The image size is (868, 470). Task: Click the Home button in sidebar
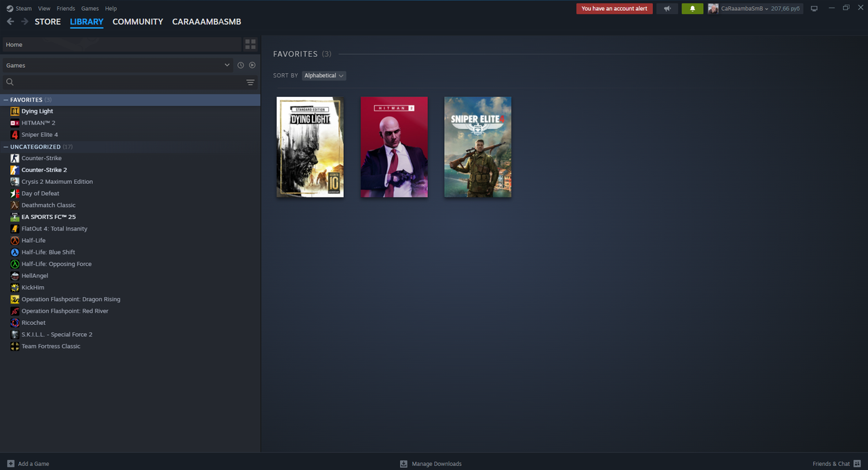tap(121, 44)
